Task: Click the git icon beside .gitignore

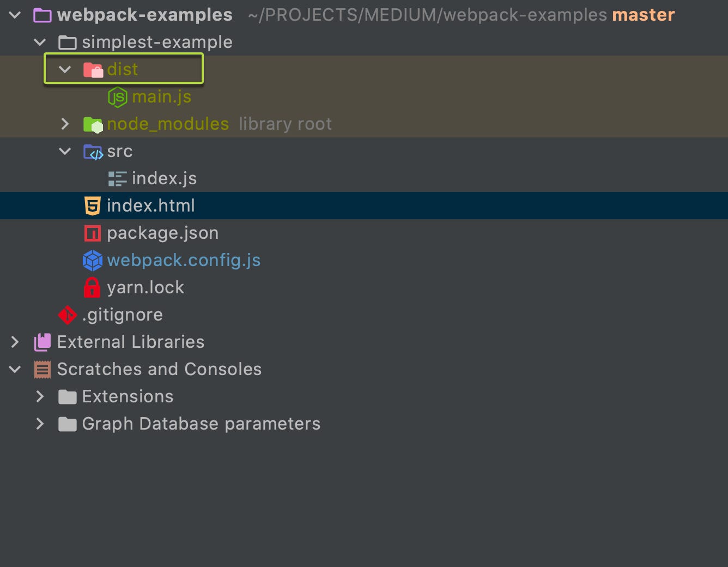Action: pos(68,315)
